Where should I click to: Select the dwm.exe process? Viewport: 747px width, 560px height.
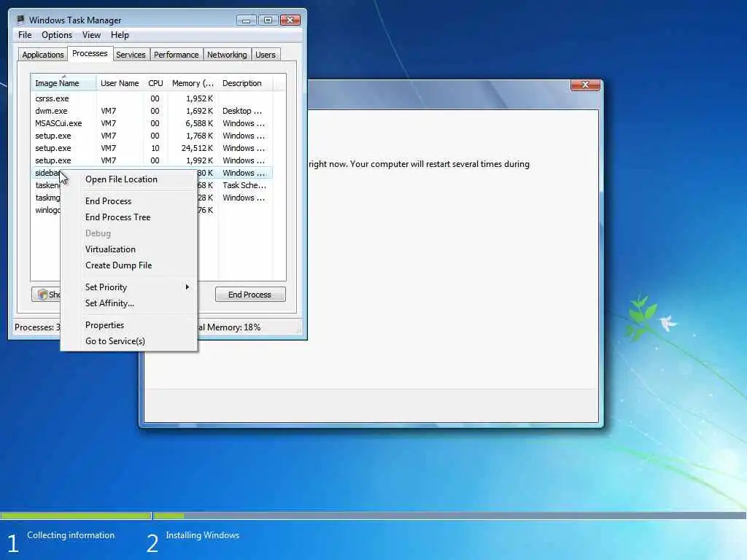(152, 111)
